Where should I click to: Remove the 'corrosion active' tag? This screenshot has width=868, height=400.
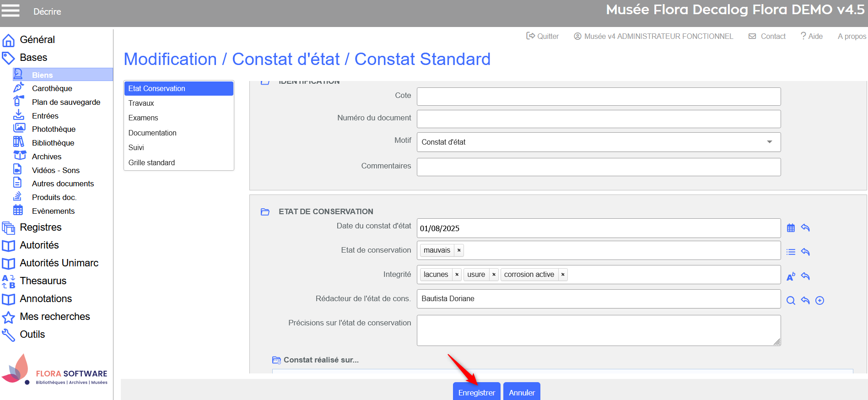click(563, 275)
